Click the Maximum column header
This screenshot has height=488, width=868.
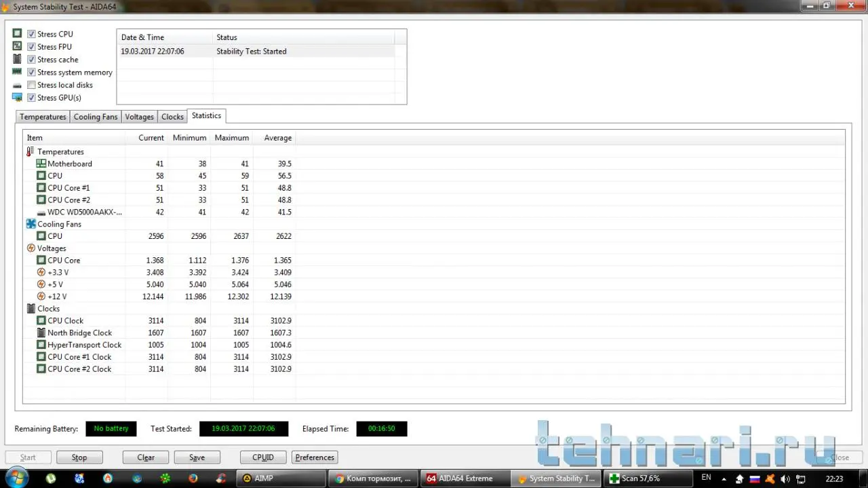[x=232, y=138]
